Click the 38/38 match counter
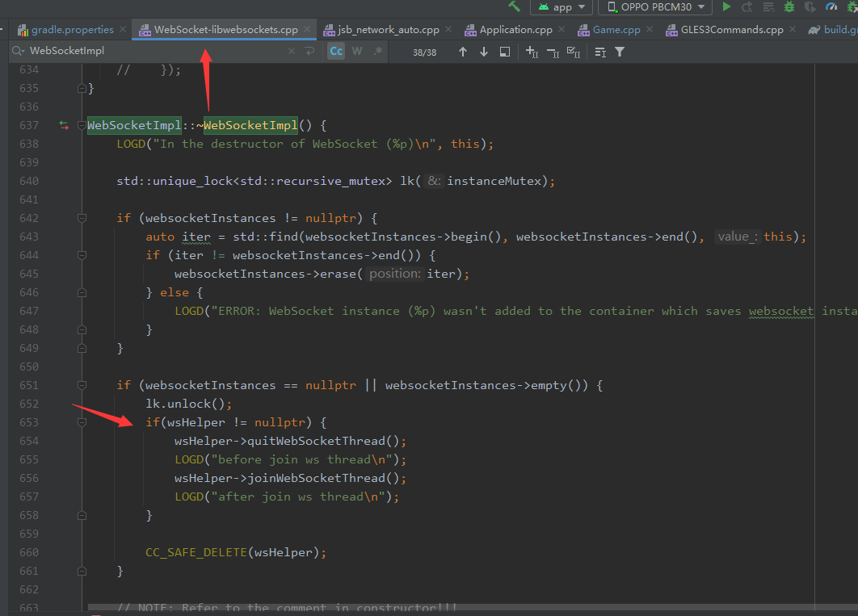 pyautogui.click(x=425, y=52)
